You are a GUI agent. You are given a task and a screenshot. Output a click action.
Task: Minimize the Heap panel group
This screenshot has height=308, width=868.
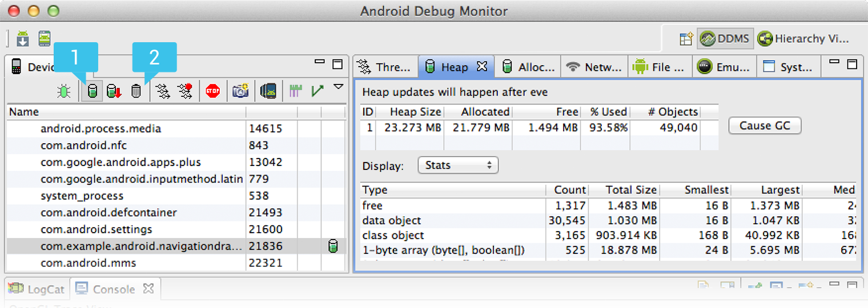(x=834, y=62)
